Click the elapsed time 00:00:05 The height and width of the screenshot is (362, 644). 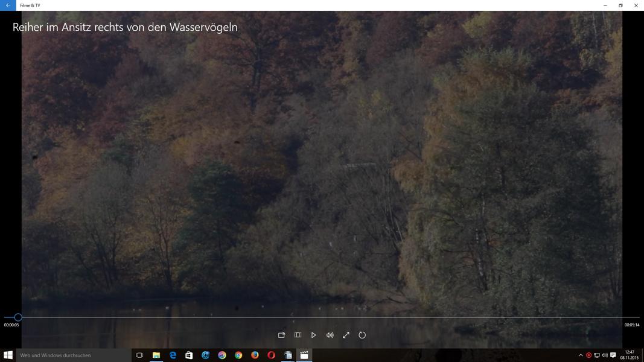(x=11, y=325)
